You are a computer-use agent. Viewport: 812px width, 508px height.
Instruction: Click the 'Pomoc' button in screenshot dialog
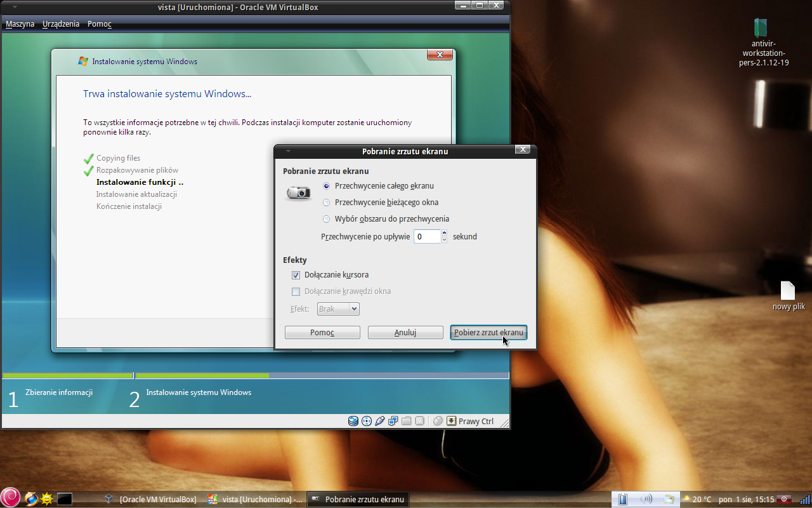[322, 333]
